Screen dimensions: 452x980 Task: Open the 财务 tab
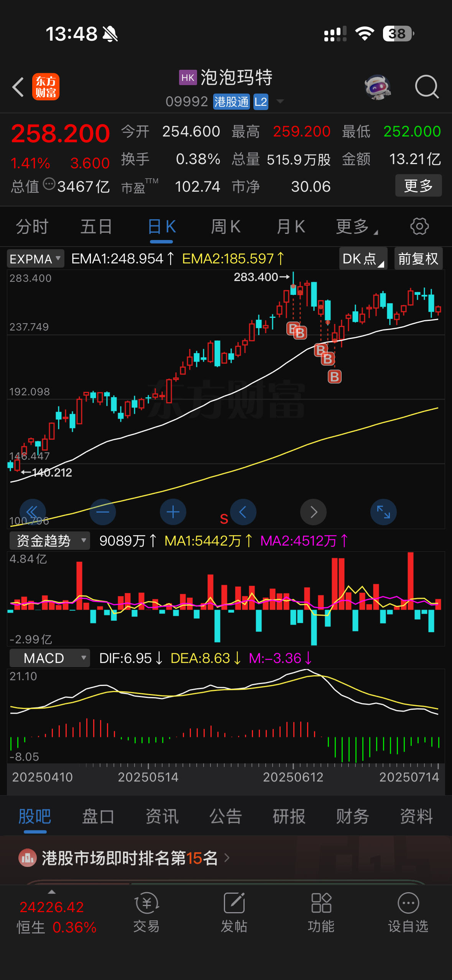coord(353,816)
